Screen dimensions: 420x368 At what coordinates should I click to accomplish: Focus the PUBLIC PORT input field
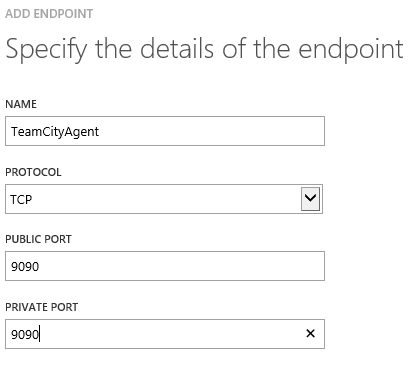click(165, 266)
